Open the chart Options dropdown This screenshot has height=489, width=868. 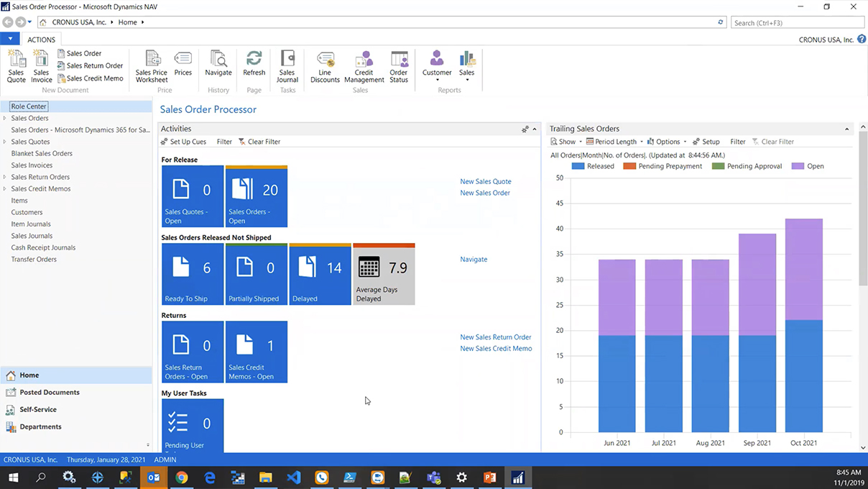(x=667, y=142)
